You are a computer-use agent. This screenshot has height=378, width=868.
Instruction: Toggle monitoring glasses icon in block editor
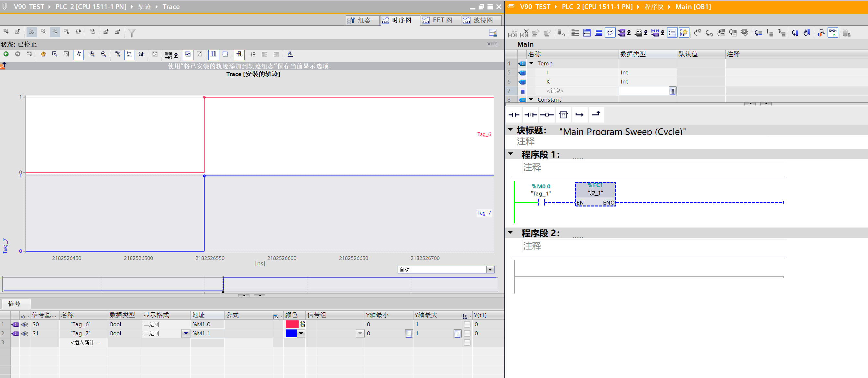[x=832, y=33]
